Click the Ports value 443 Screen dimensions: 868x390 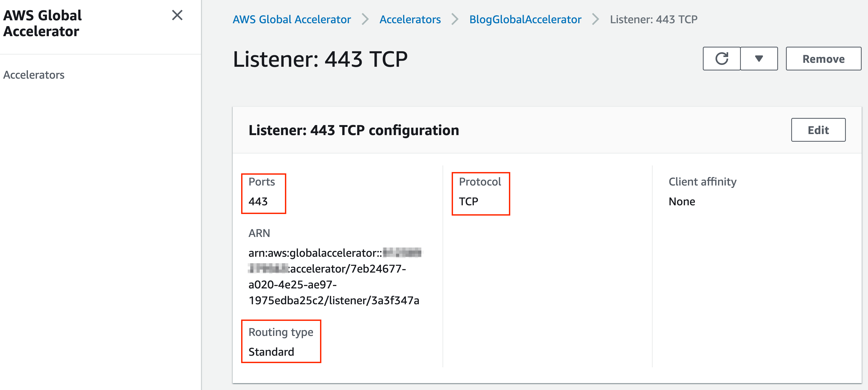point(259,201)
